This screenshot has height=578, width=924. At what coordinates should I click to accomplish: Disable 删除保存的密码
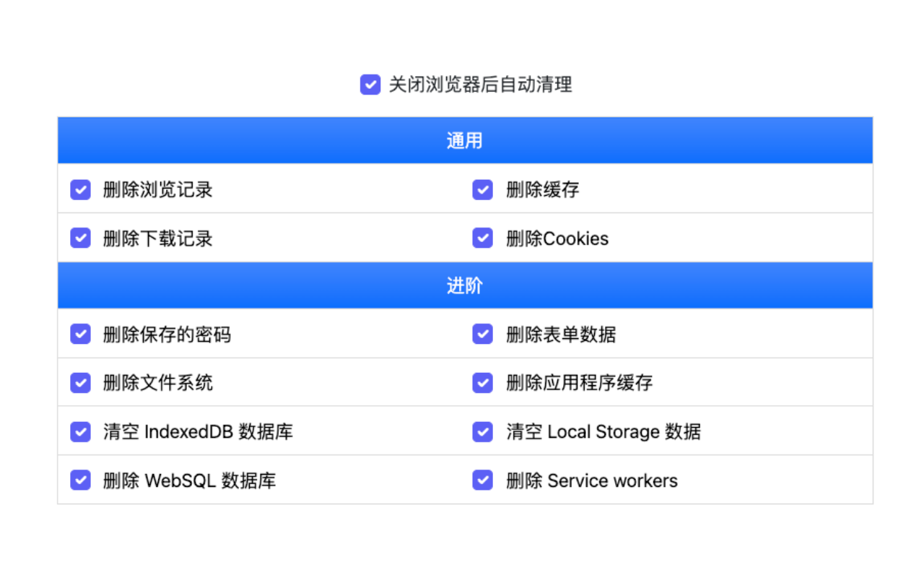click(x=80, y=334)
